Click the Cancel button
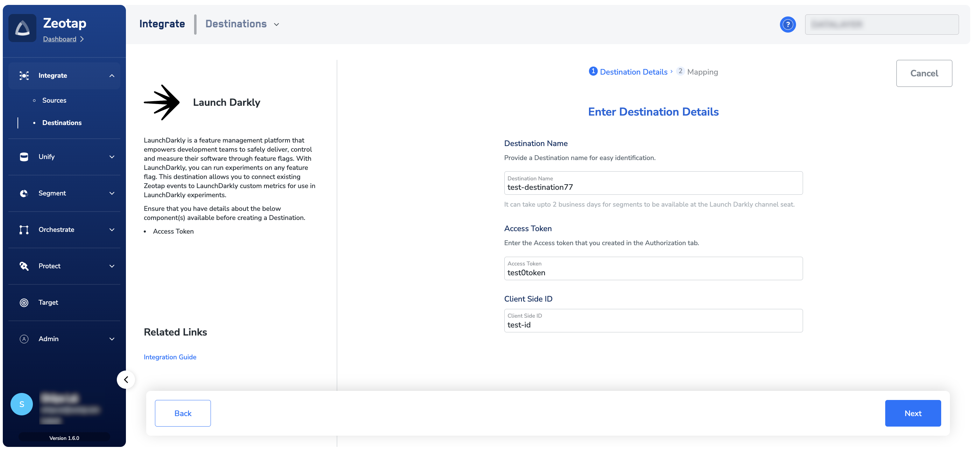This screenshot has height=449, width=980. (923, 73)
